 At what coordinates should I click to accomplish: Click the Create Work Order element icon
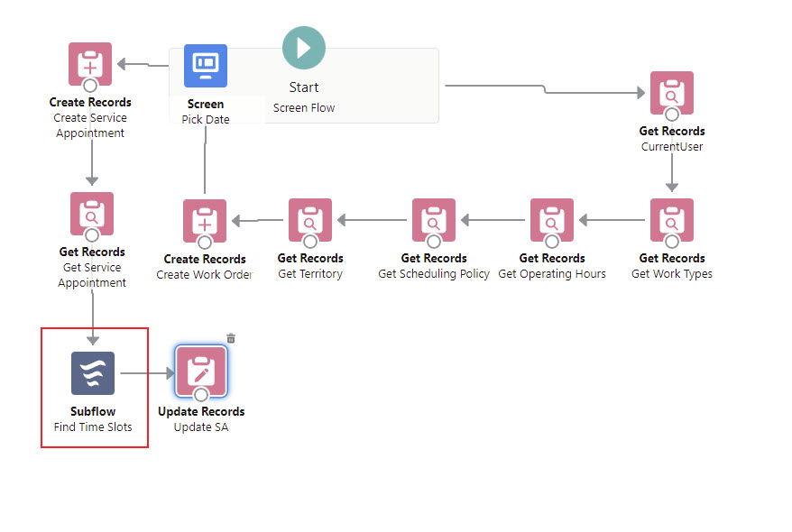(205, 221)
